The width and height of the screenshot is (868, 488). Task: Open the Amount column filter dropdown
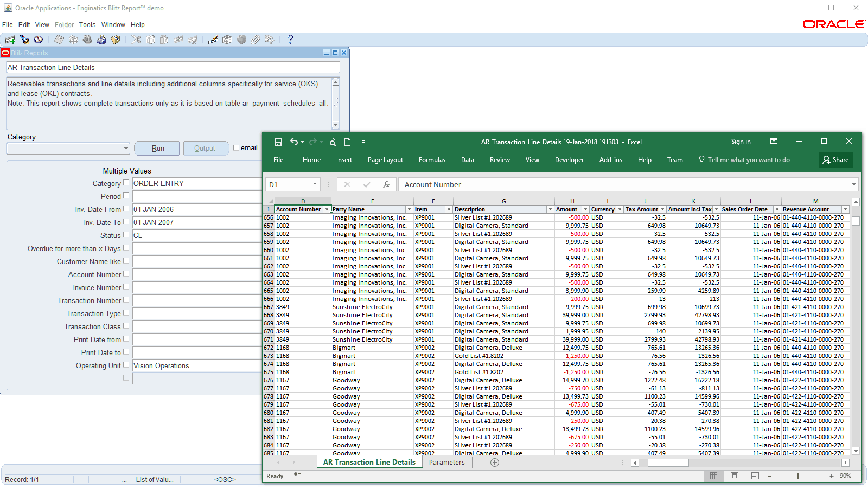click(x=585, y=209)
